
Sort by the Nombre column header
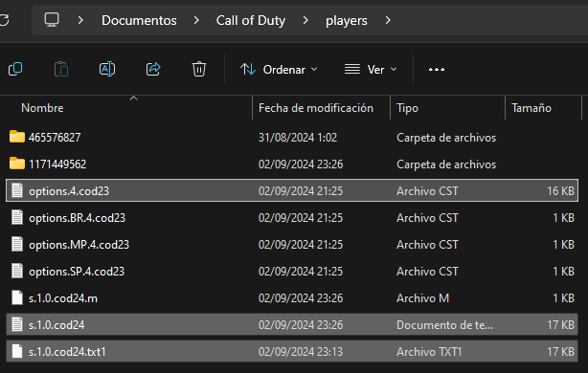tap(42, 108)
